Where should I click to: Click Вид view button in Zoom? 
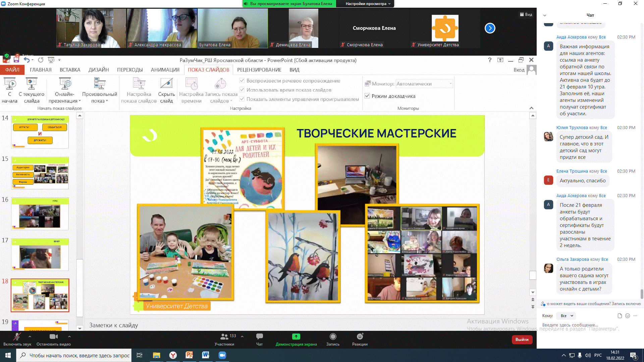point(526,14)
